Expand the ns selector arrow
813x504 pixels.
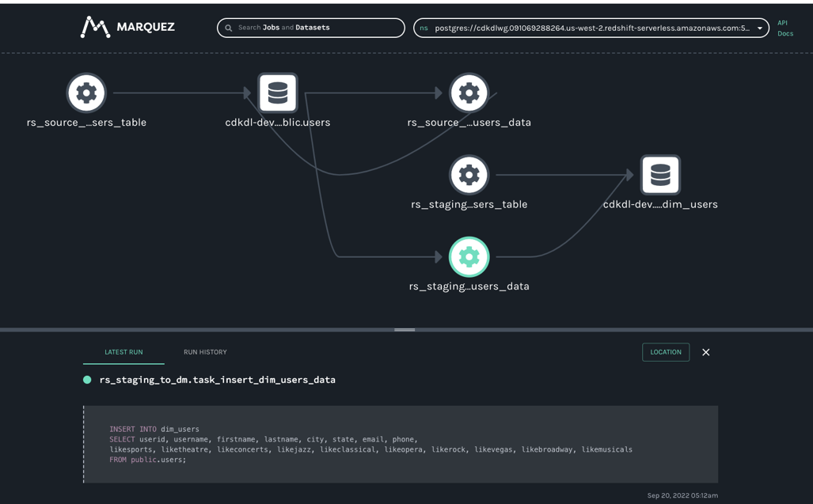point(759,27)
